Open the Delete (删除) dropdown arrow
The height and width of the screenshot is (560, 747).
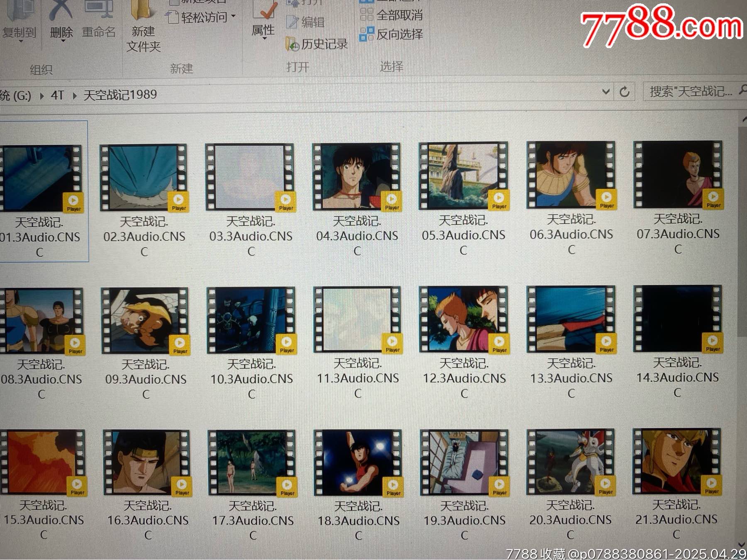[63, 41]
